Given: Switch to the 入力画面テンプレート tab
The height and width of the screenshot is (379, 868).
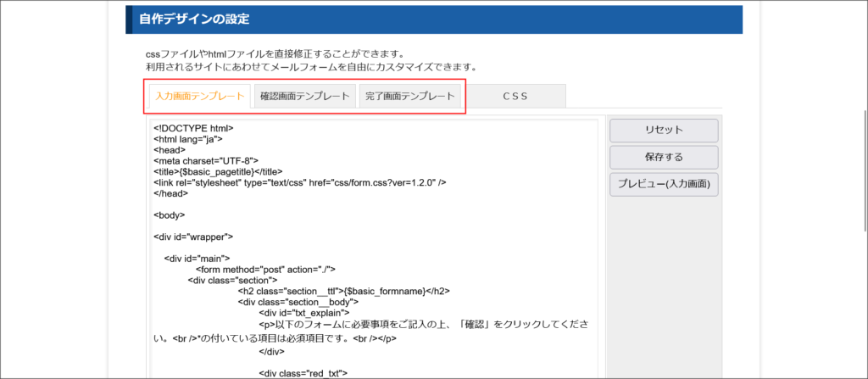Looking at the screenshot, I should [200, 97].
